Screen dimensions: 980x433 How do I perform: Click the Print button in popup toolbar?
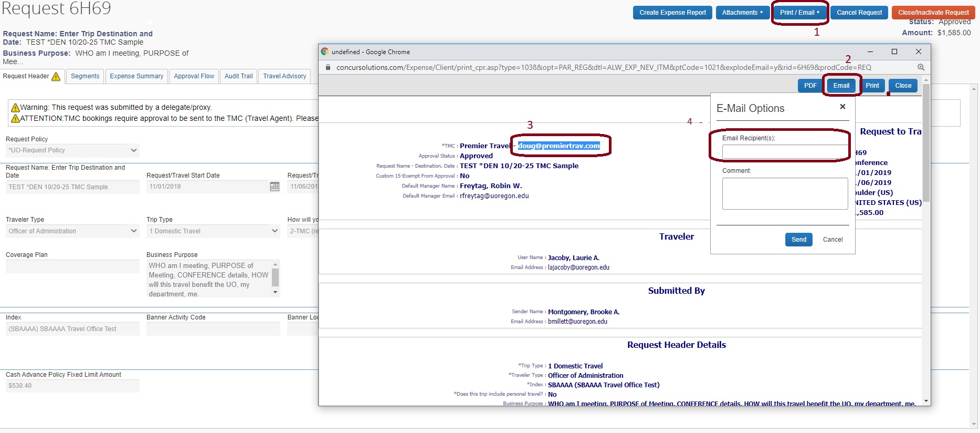[x=872, y=86]
